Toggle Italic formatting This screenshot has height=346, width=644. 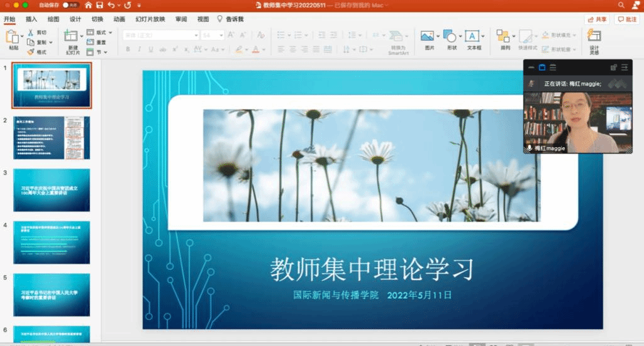[139, 49]
